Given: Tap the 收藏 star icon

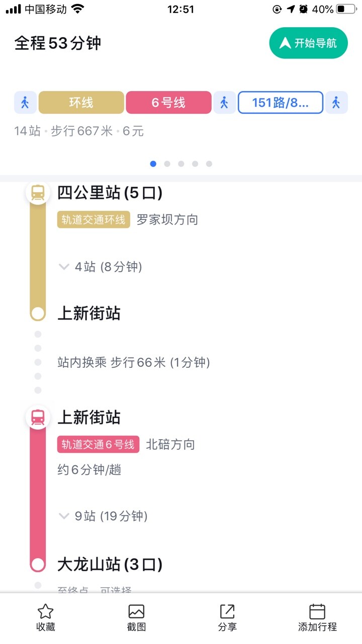Looking at the screenshot, I should click(46, 612).
